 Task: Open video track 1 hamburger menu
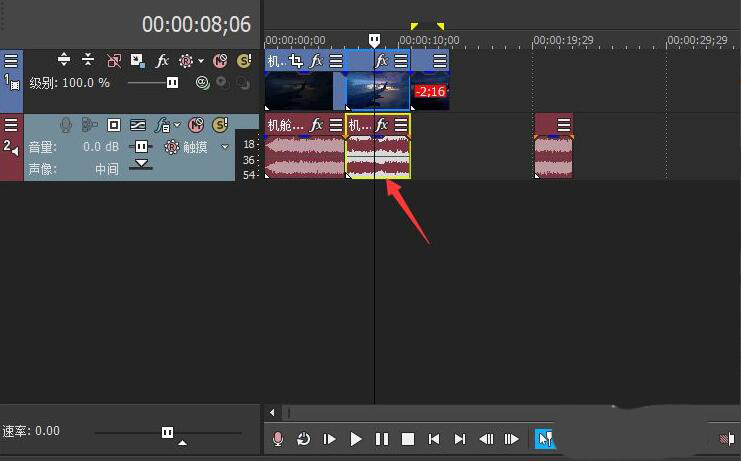tap(11, 61)
